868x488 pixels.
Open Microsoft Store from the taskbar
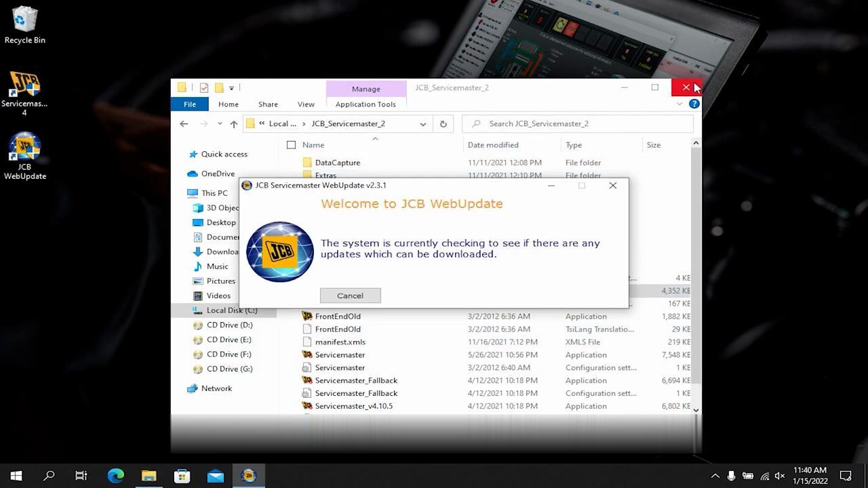coord(182,476)
